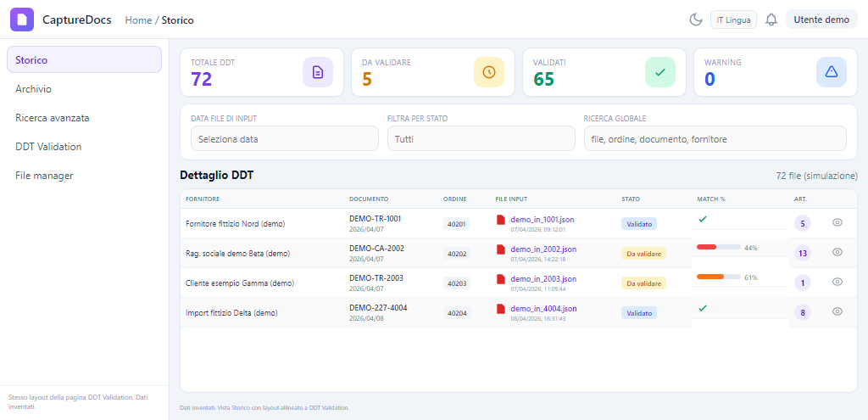Select Storico in the sidebar
The height and width of the screenshot is (420, 868).
tap(84, 60)
